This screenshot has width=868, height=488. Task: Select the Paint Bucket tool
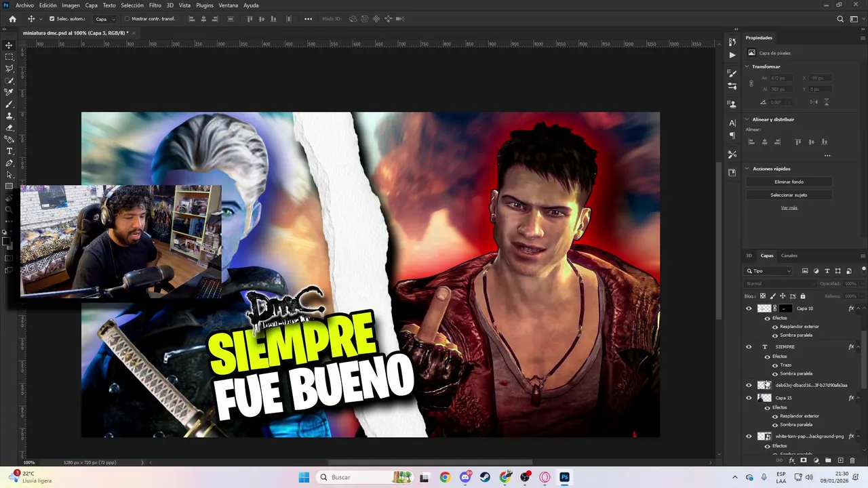point(9,139)
